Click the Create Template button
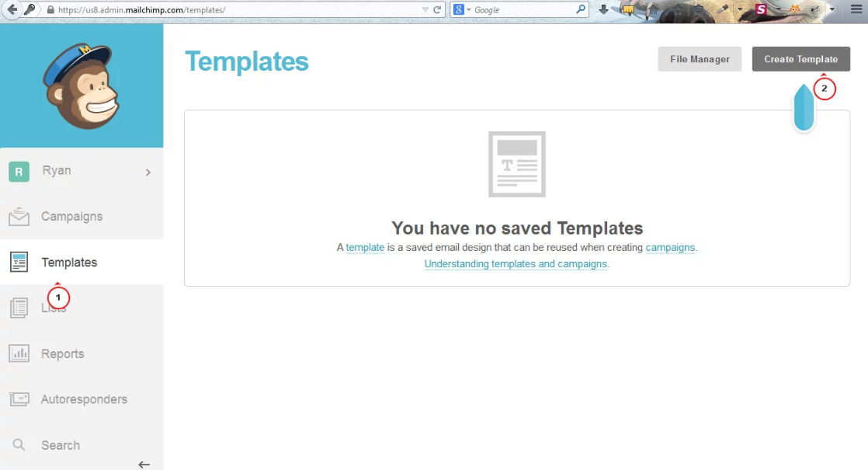The height and width of the screenshot is (470, 868). coord(801,59)
